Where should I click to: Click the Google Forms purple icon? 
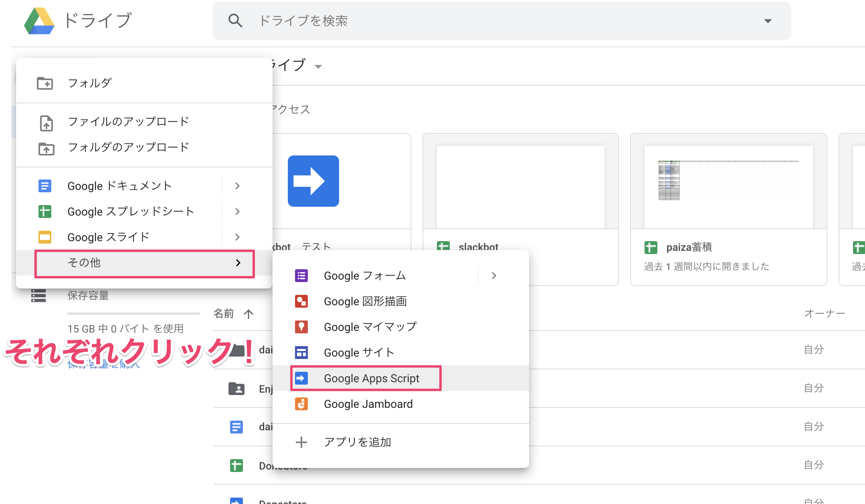click(301, 276)
